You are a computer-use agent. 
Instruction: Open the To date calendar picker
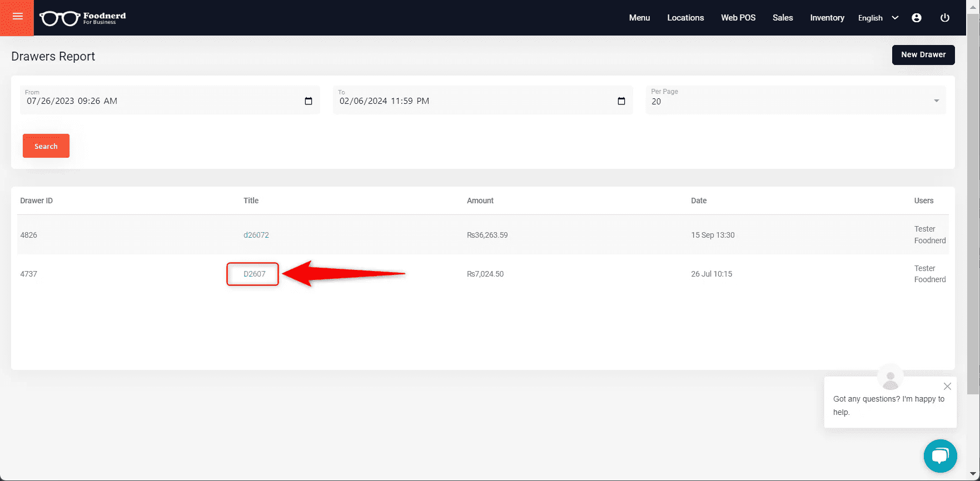click(621, 101)
